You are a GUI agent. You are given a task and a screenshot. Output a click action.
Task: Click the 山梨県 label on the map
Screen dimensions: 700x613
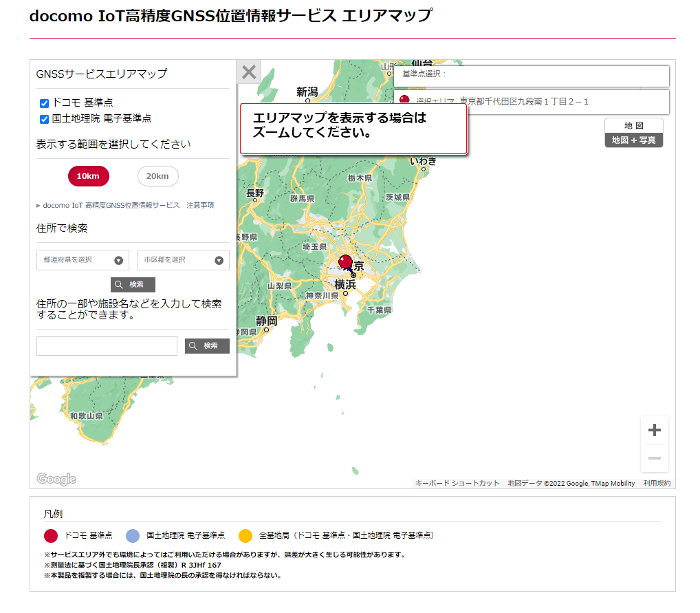pos(279,286)
